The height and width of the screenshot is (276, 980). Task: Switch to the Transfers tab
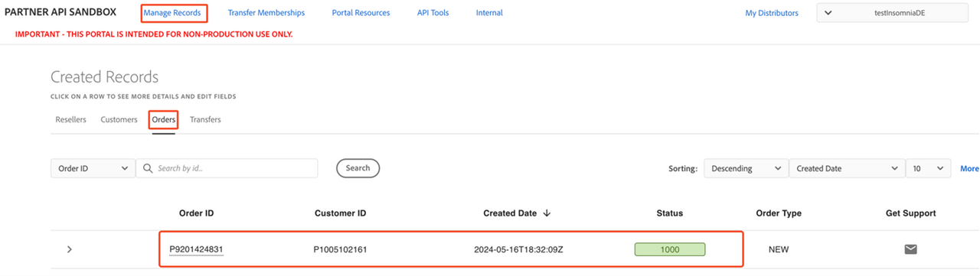pos(205,120)
